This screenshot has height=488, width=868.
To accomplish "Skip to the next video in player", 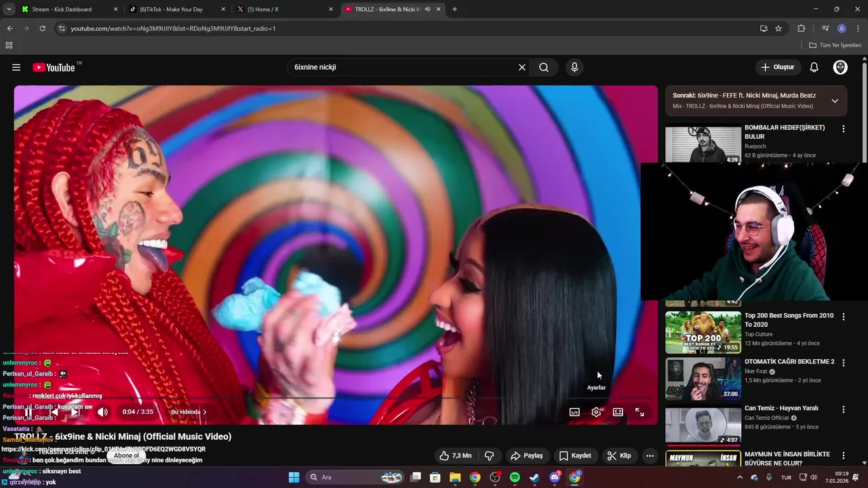I will (x=75, y=411).
